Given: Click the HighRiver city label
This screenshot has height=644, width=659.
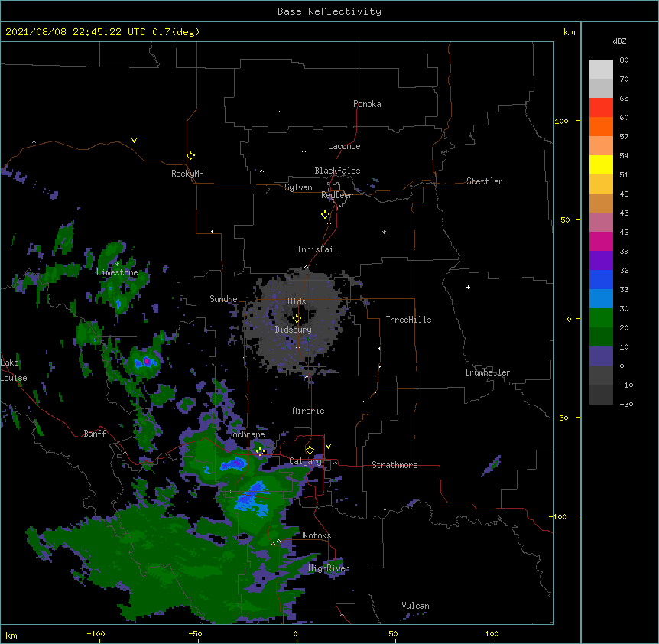Looking at the screenshot, I should (329, 568).
